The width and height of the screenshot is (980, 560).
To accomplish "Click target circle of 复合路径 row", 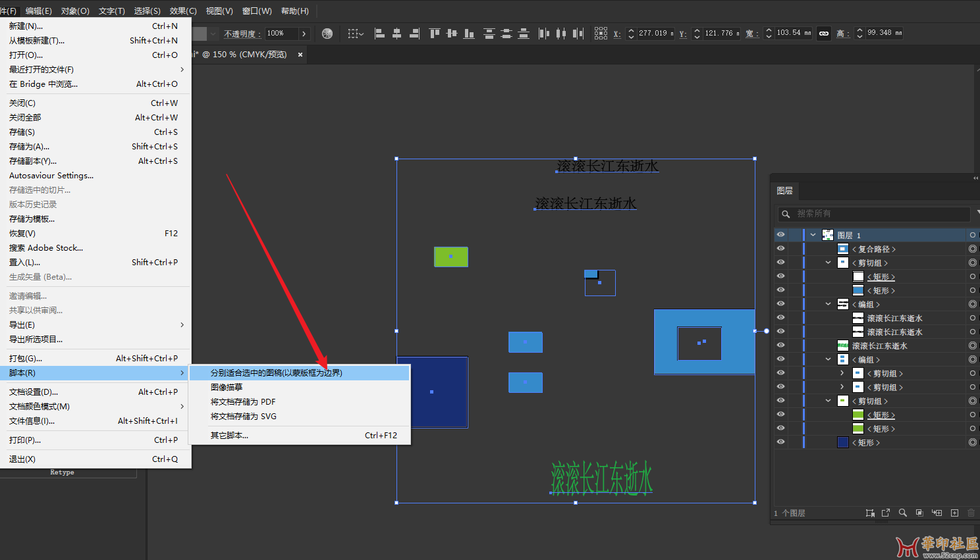I will pos(973,249).
